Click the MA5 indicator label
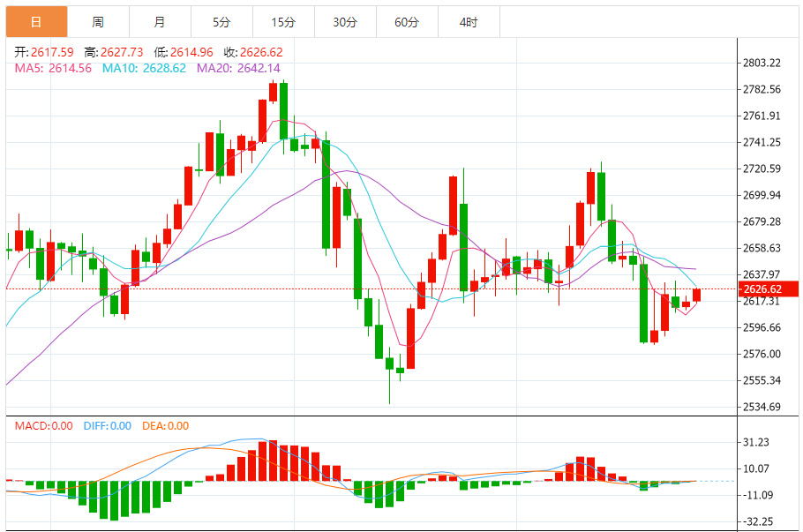Screen dimensions: 803x532 53,68
